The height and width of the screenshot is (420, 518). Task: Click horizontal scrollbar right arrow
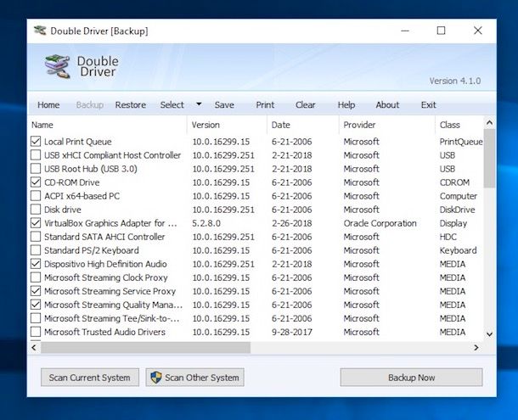476,347
